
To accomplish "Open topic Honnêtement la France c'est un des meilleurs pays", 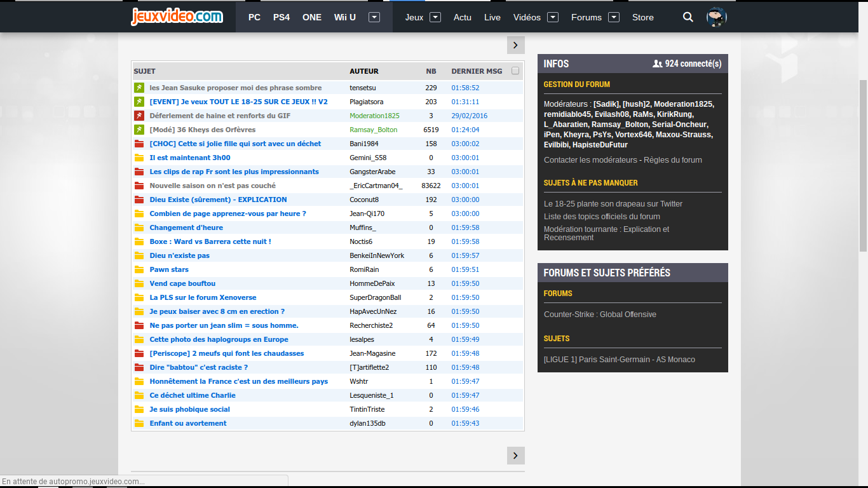I will (239, 381).
